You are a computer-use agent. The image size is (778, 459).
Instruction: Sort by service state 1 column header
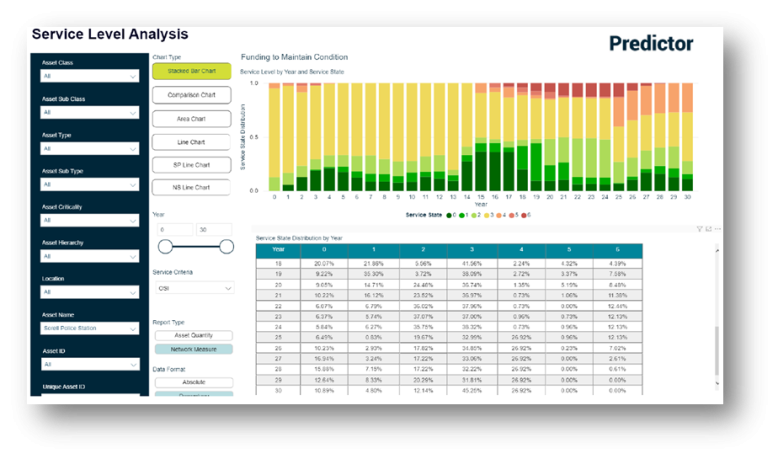[374, 250]
